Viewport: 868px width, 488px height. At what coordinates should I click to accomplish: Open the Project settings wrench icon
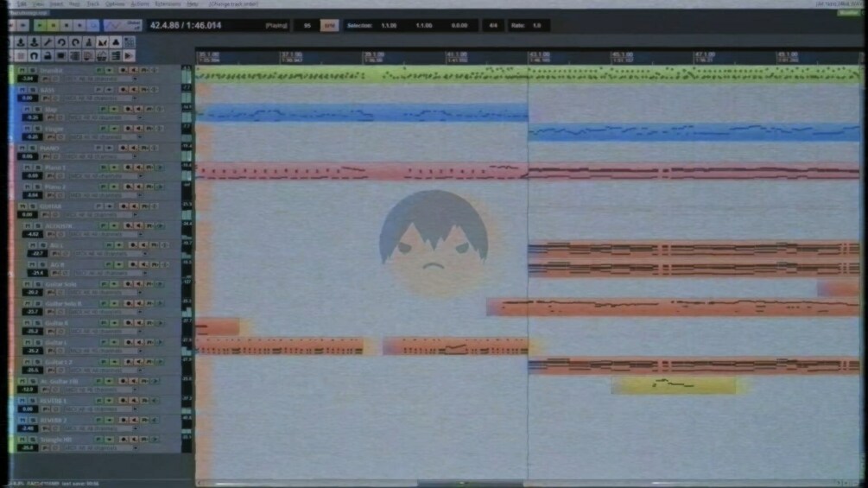[x=48, y=42]
